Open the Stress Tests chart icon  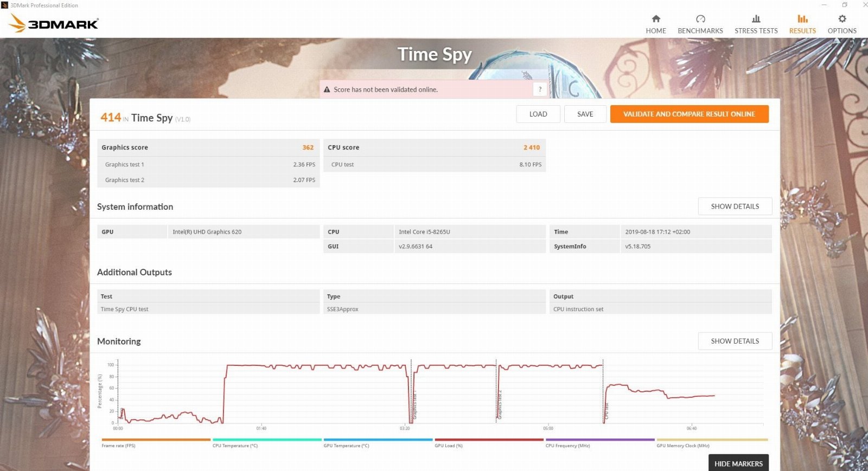(x=756, y=19)
